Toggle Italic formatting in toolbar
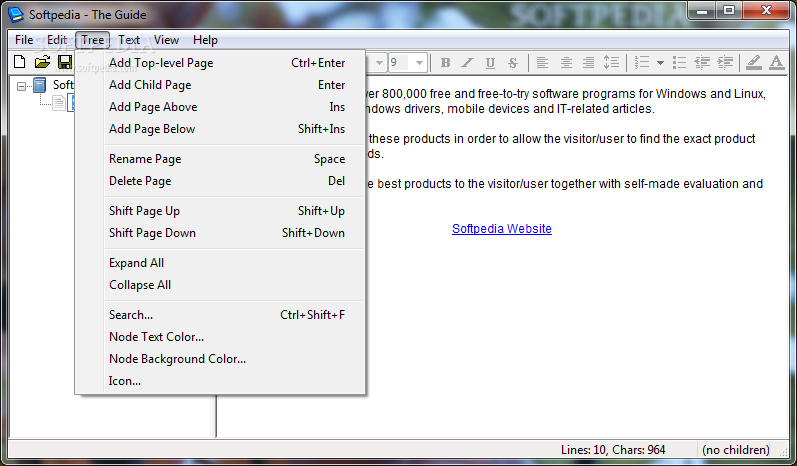Viewport: 797px width, 466px height. point(467,63)
